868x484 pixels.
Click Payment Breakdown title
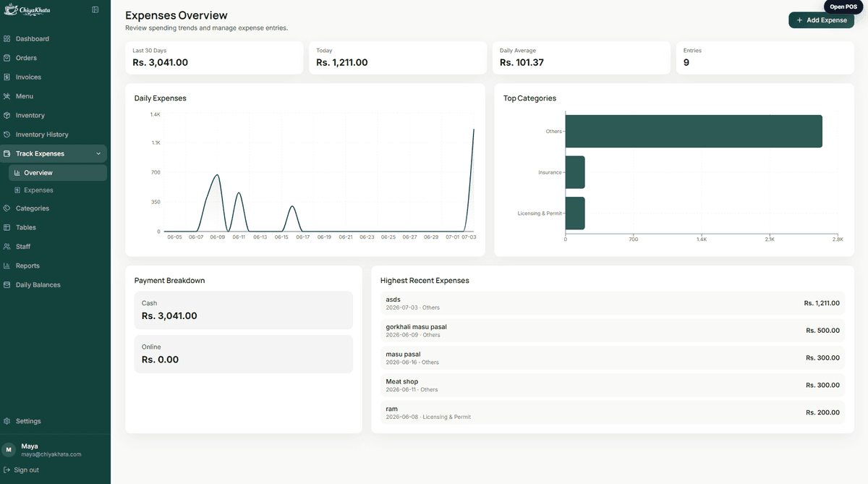click(x=170, y=280)
